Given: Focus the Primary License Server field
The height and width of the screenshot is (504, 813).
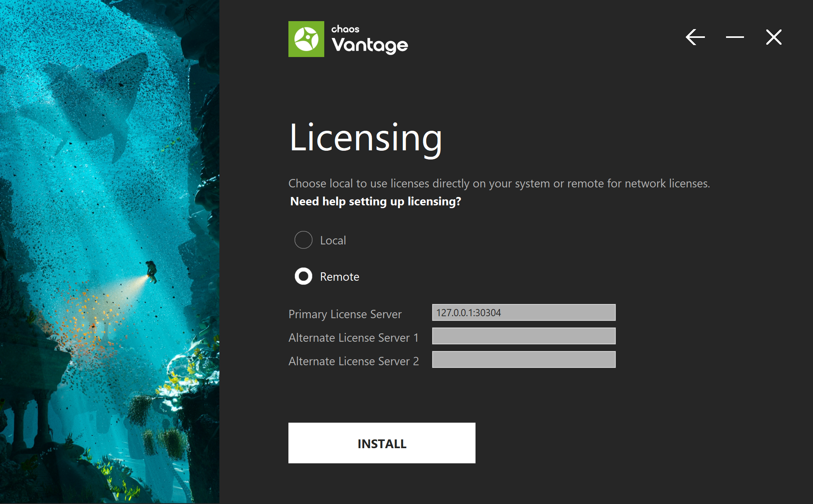Looking at the screenshot, I should point(524,313).
